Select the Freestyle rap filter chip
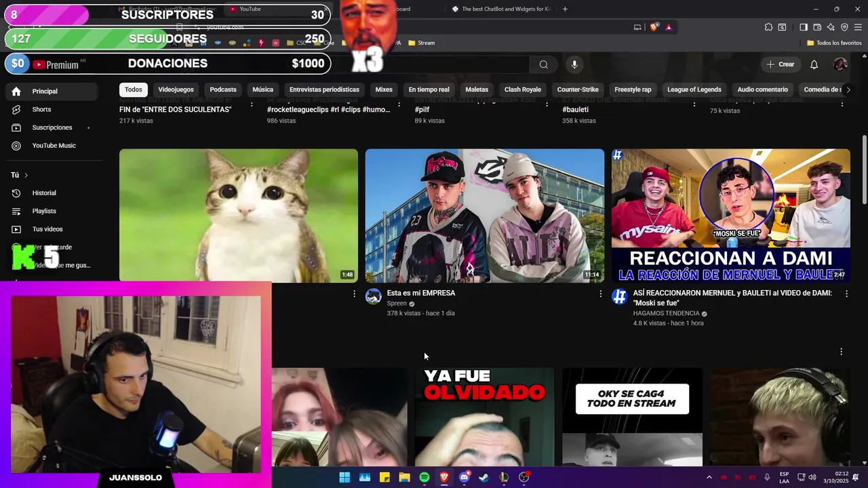 [x=633, y=89]
